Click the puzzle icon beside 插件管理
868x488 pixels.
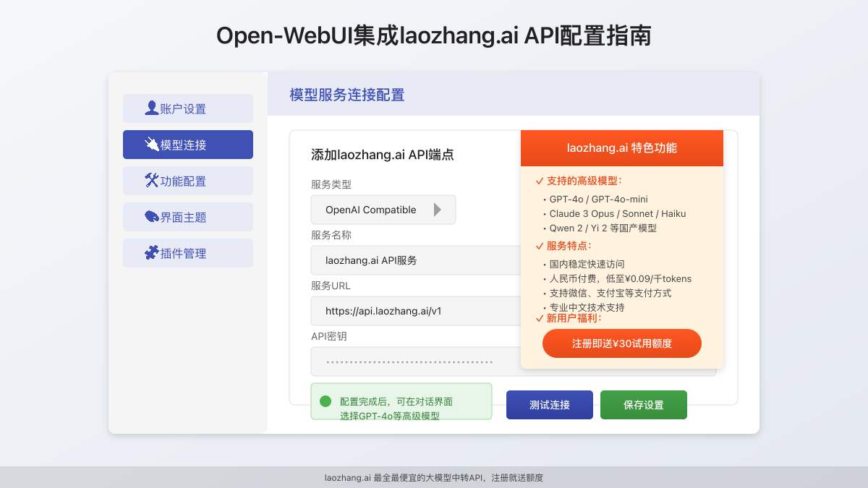click(152, 253)
